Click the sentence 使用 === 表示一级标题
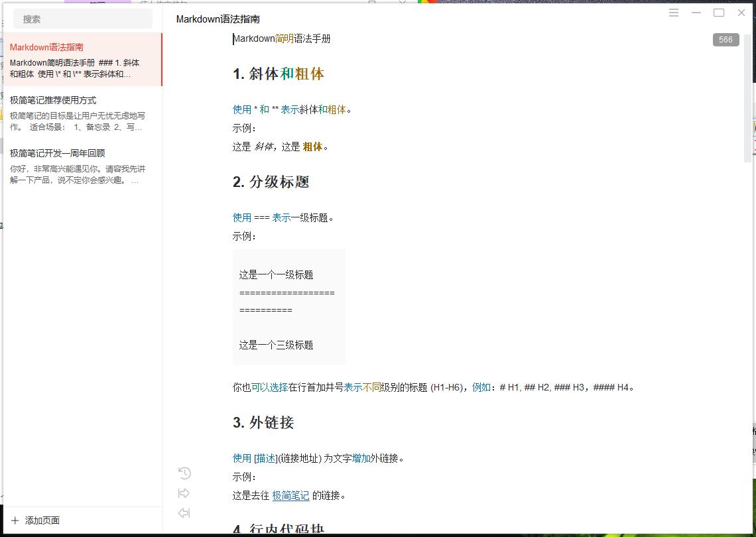 283,217
